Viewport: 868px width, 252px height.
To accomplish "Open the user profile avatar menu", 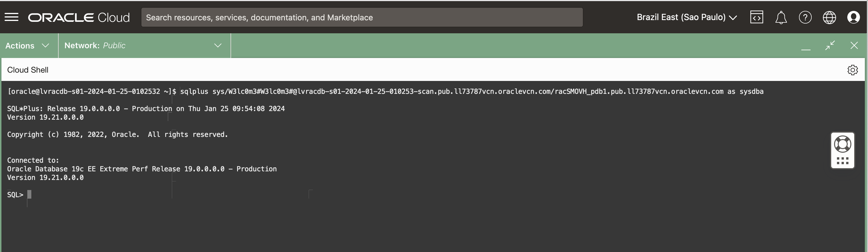I will point(853,17).
